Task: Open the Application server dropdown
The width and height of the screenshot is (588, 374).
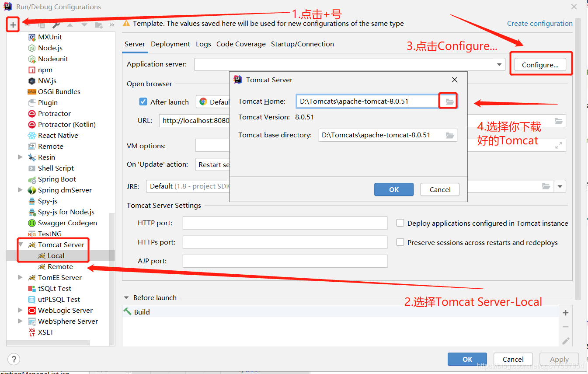Action: point(499,64)
